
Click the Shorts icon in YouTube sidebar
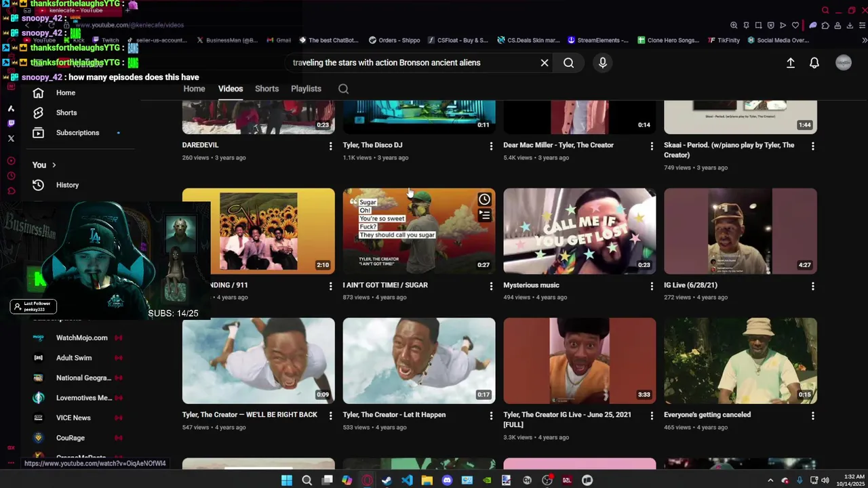click(39, 113)
